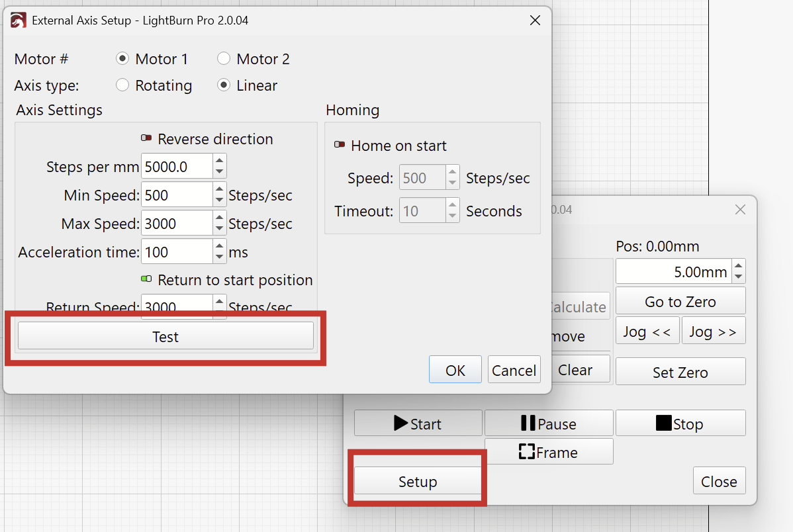Click the Set Zero button
The width and height of the screenshot is (793, 532).
680,372
